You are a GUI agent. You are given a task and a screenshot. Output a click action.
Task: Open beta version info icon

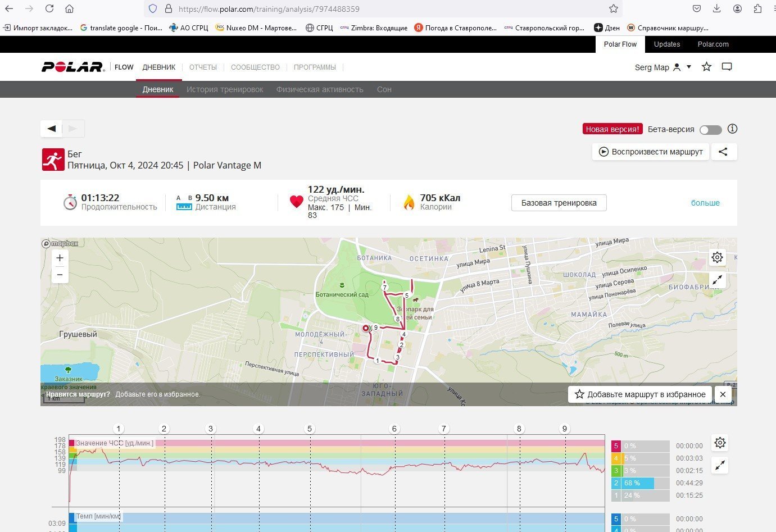coord(732,129)
